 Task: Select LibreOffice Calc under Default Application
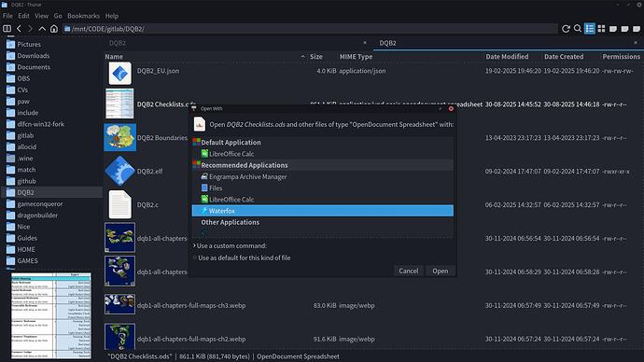[231, 154]
